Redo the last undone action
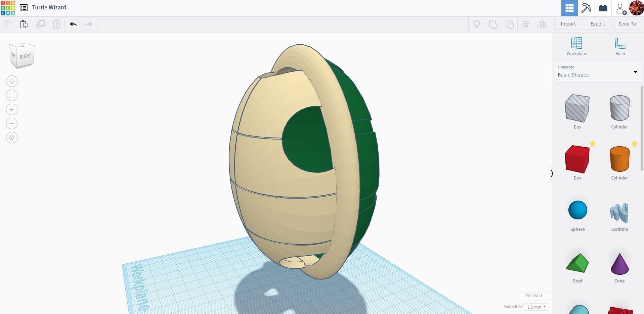 pos(89,24)
